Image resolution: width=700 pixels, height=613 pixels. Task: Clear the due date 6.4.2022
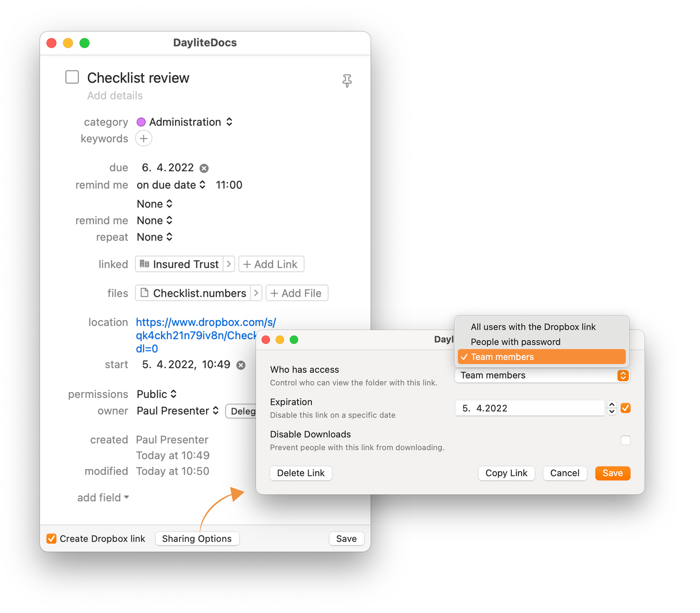[204, 168]
